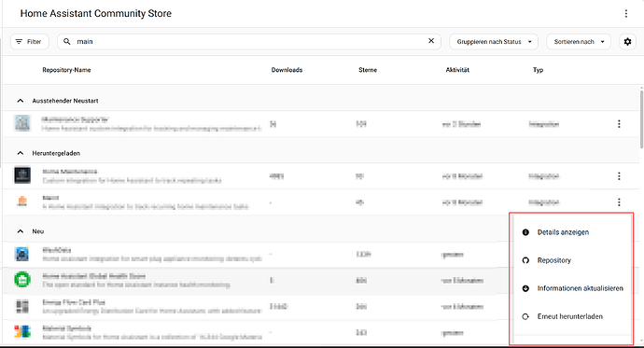Open the Gruppieren nach Status dropdown
Screen dimensions: 644x348
point(494,42)
